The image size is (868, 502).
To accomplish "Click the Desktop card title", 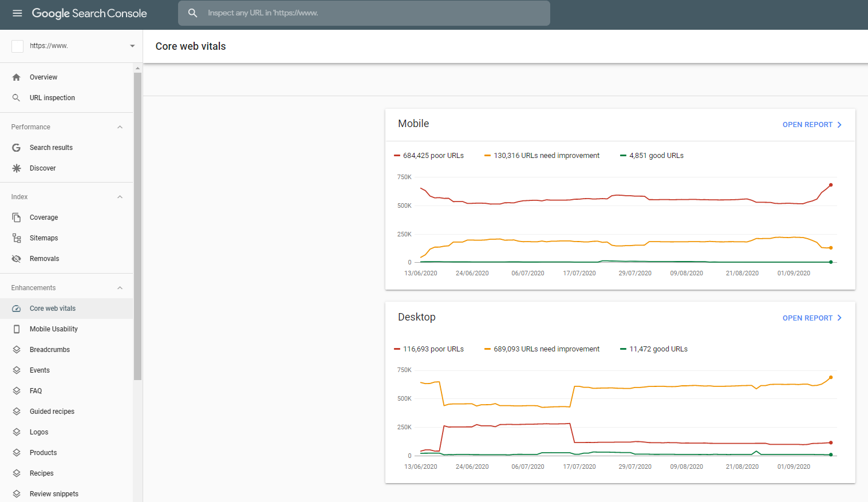I will (417, 317).
